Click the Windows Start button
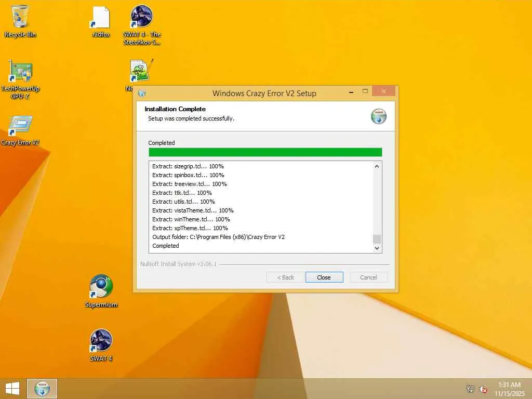 point(12,389)
